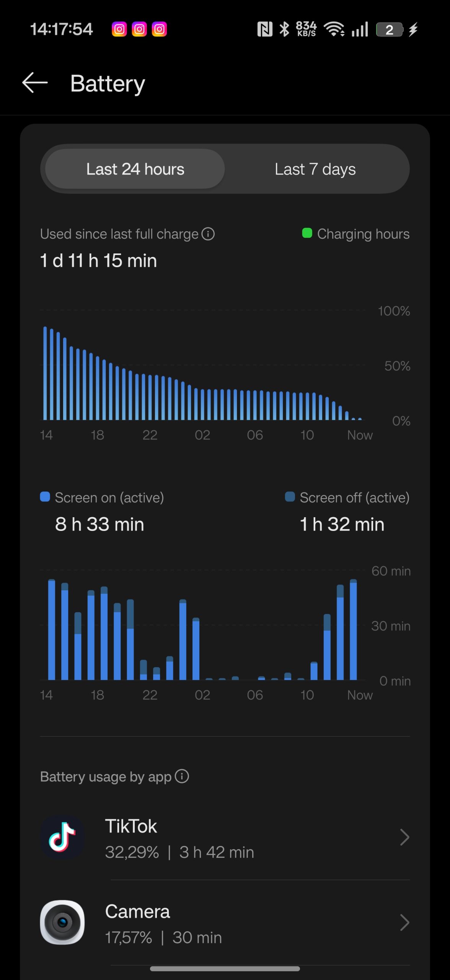
Task: Tap the last bar in screen usage chart
Action: coord(354,630)
